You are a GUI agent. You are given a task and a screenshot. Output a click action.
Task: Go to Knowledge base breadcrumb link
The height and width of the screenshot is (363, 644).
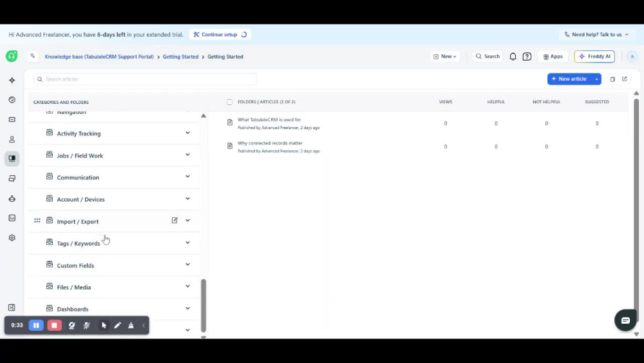(99, 57)
